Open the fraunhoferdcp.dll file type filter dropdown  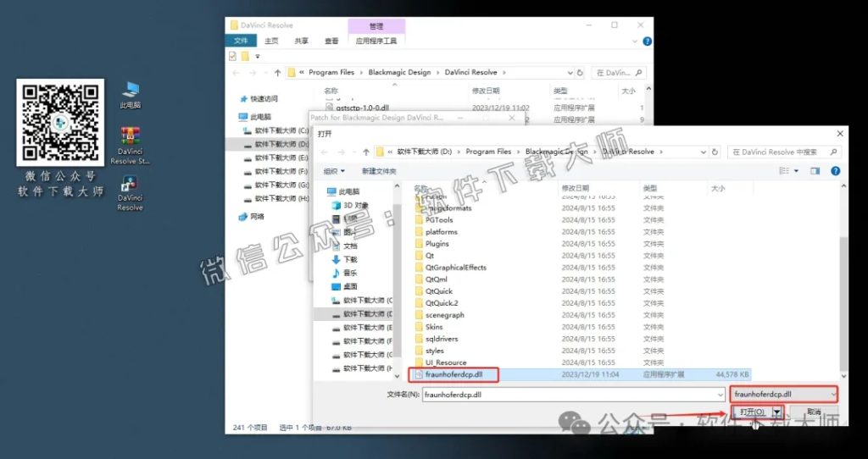(783, 395)
